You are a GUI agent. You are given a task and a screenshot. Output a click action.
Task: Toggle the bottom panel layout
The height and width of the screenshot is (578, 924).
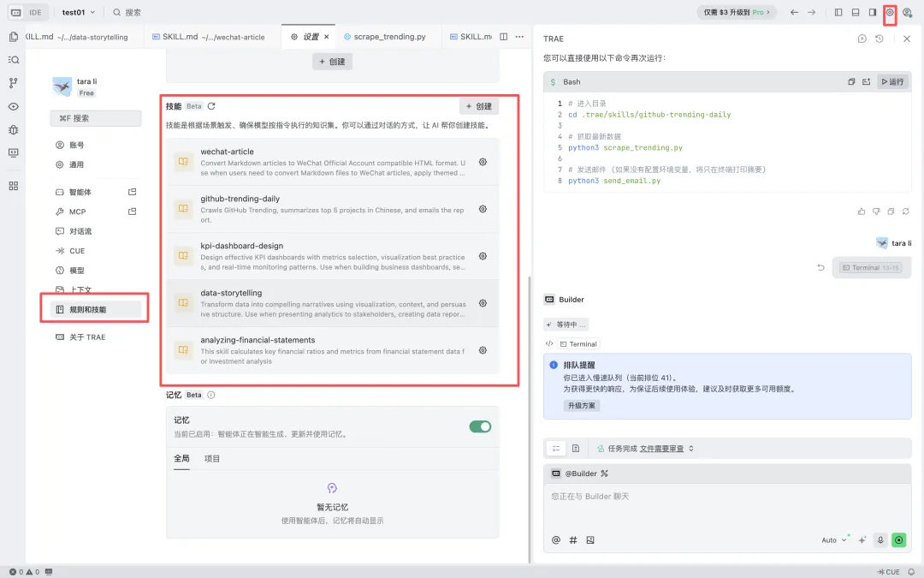click(x=855, y=12)
